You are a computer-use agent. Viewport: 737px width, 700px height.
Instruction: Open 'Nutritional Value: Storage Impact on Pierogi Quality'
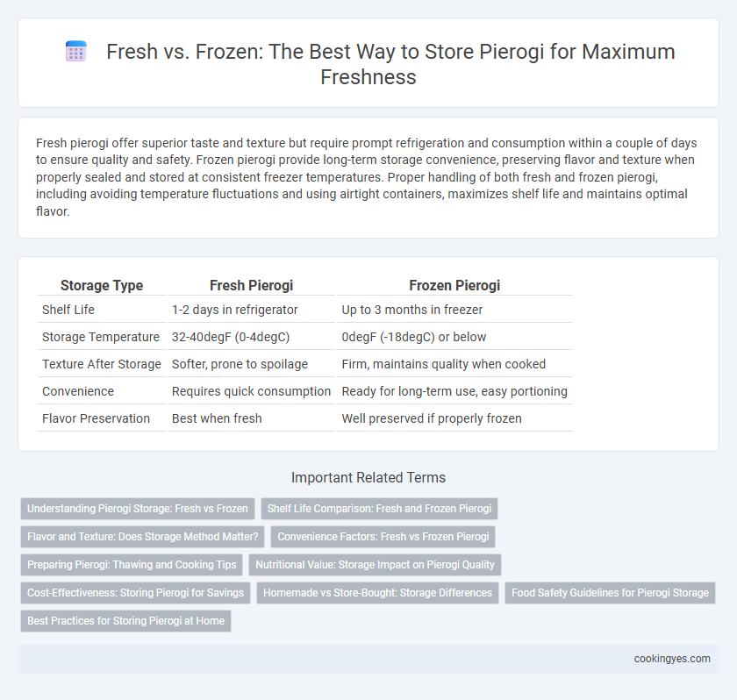(376, 565)
